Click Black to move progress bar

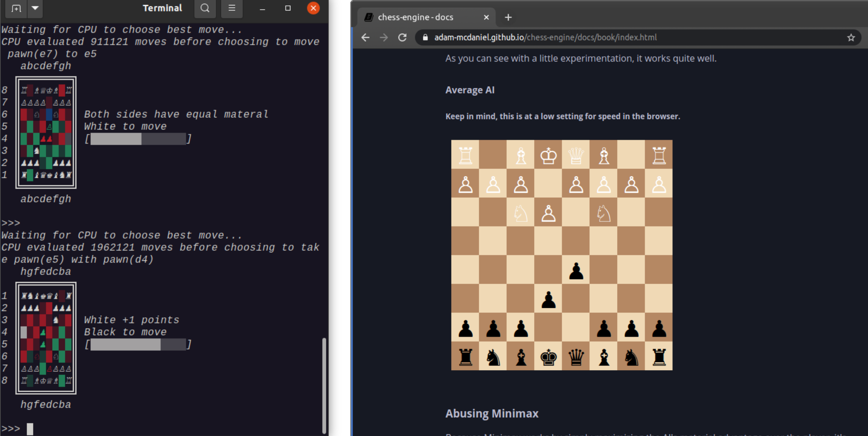pyautogui.click(x=138, y=344)
